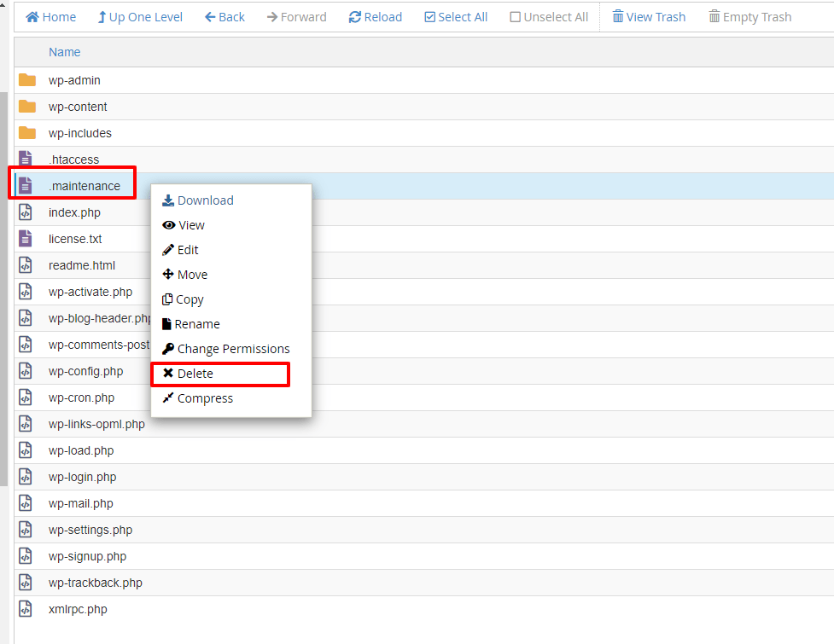Screen dimensions: 834x644
Task: Click Empty Trash button
Action: 750,17
